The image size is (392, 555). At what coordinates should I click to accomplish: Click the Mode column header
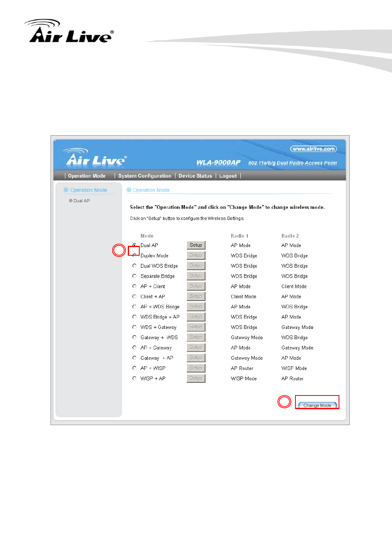147,236
